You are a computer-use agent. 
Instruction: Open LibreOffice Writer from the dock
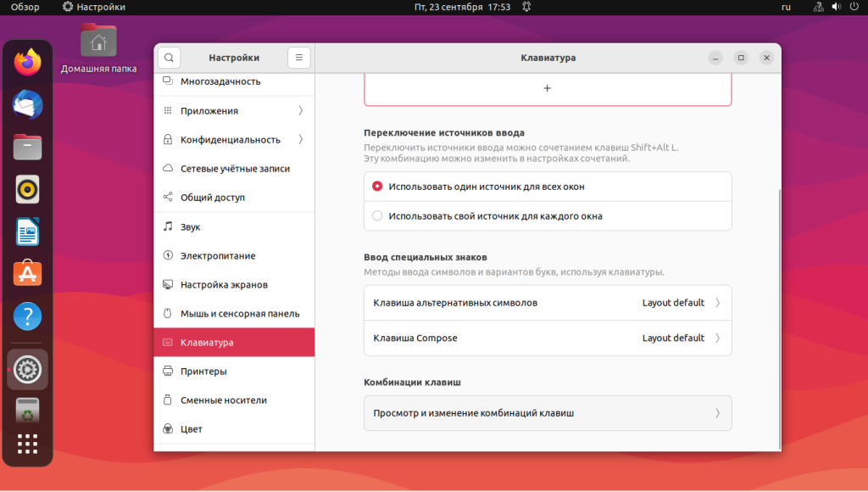(27, 232)
